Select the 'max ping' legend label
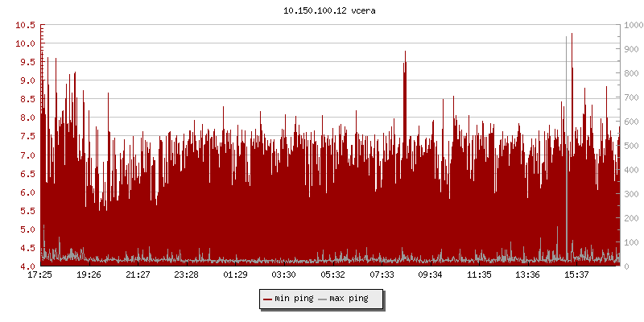 [x=349, y=299]
